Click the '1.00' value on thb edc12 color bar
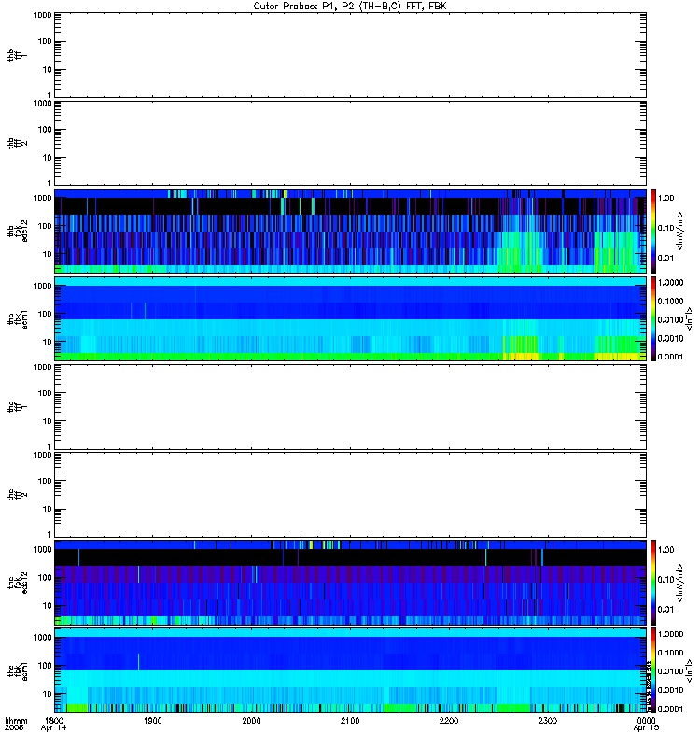 click(x=665, y=198)
